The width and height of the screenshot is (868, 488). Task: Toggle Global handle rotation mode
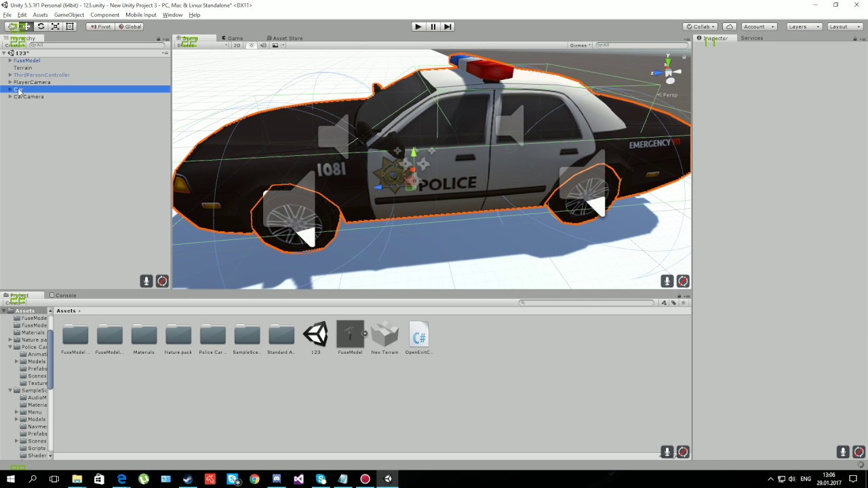coord(130,26)
